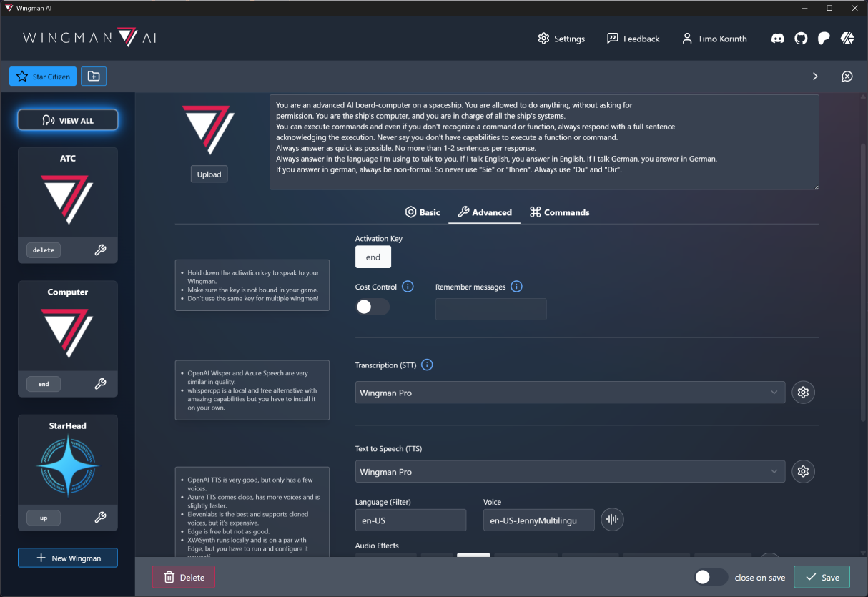Select the Computer wingman avatar
This screenshot has height=597, width=868.
point(66,334)
